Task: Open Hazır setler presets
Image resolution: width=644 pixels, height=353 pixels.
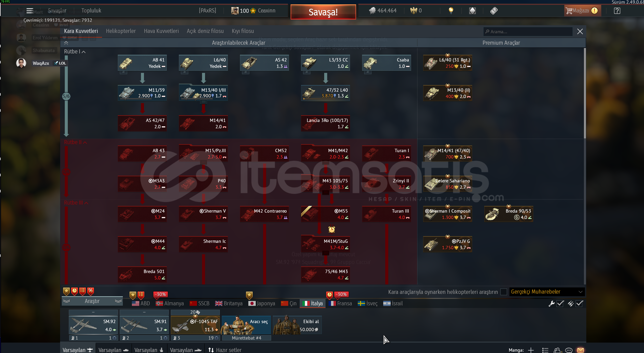Action: tap(225, 350)
